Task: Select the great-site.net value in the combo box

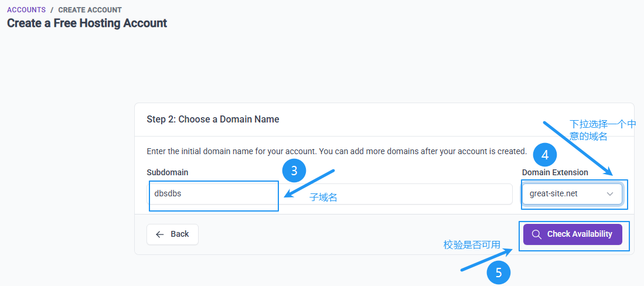Action: pos(554,194)
